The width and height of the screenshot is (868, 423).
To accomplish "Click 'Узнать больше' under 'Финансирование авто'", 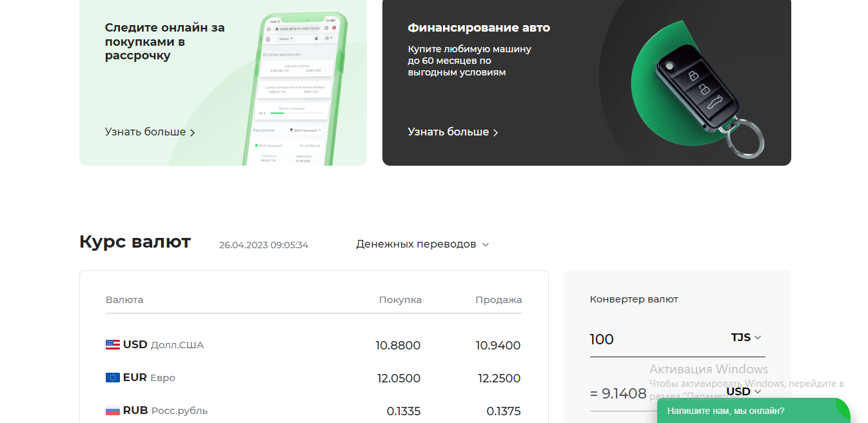I will (x=448, y=132).
